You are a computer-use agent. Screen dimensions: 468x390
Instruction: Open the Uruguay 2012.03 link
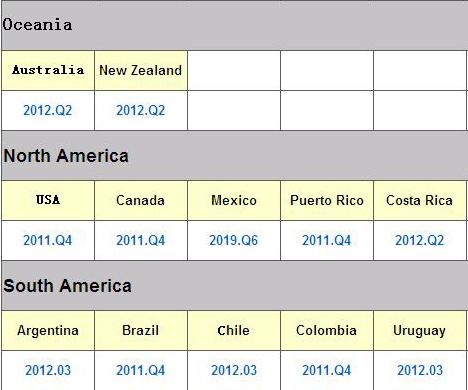tap(420, 370)
